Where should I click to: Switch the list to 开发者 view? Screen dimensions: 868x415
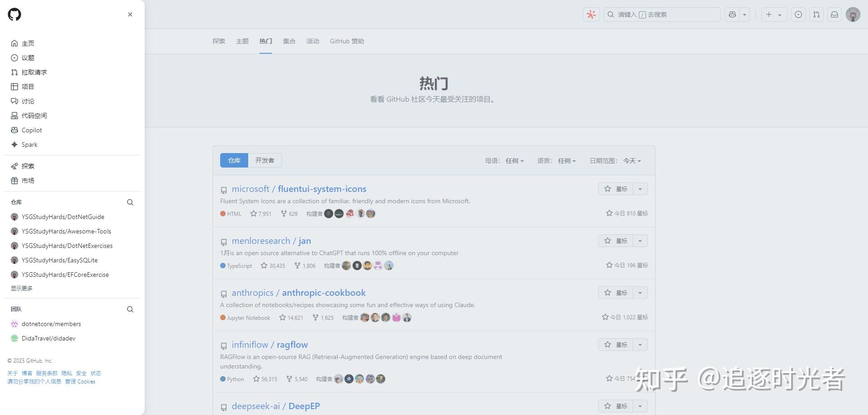click(x=264, y=160)
